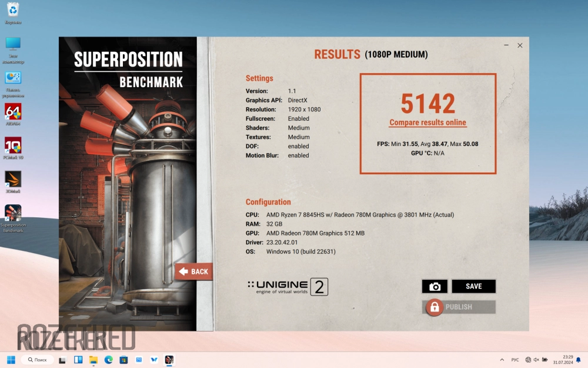Expand the hidden system tray icons chevron
The image size is (588, 368).
tap(502, 359)
